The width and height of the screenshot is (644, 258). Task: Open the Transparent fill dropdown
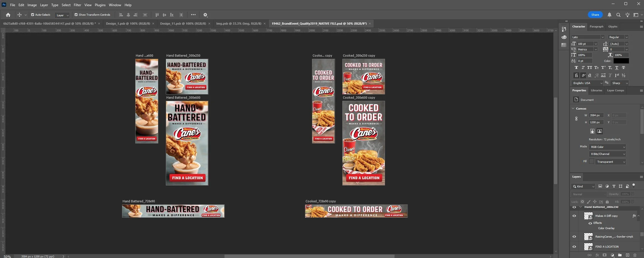pos(611,162)
